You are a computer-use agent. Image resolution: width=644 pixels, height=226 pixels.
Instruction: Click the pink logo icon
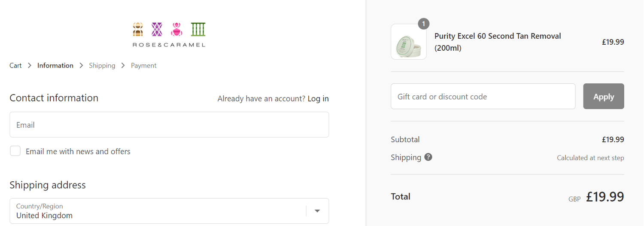tap(176, 29)
